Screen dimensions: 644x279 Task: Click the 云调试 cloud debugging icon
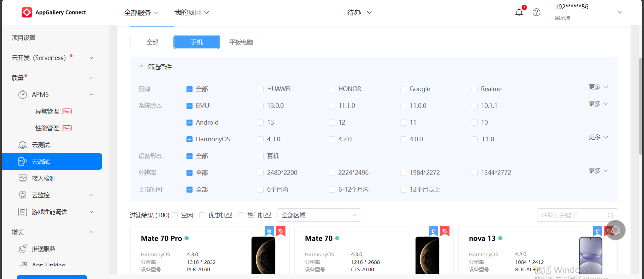click(22, 162)
